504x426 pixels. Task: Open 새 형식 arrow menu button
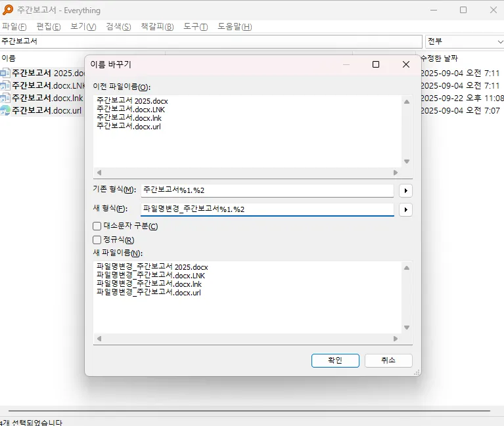[x=405, y=209]
